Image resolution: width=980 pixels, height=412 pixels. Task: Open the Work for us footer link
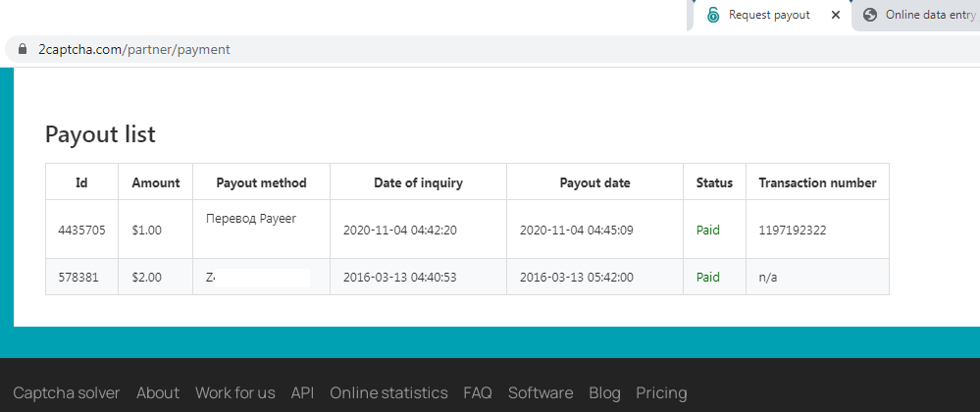coord(235,392)
